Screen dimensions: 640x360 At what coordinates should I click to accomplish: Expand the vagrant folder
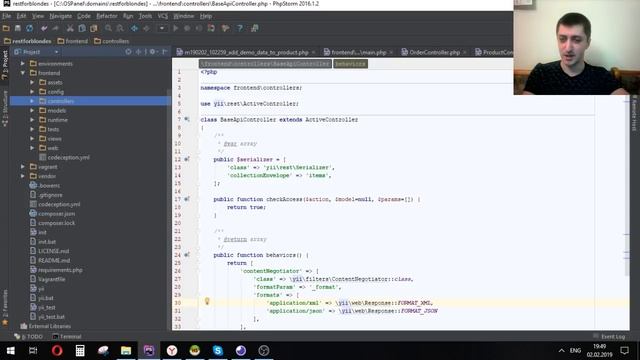[x=23, y=167]
